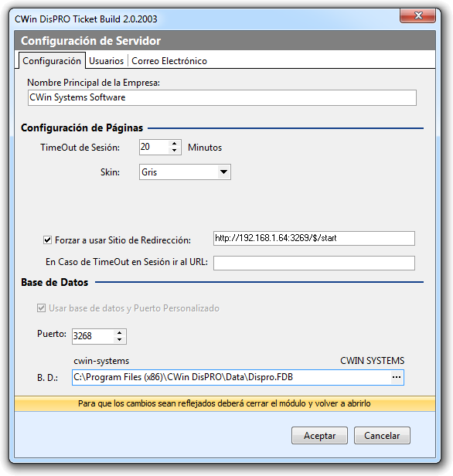This screenshot has height=476, width=453.
Task: Click the Minutos label
Action: click(x=205, y=148)
